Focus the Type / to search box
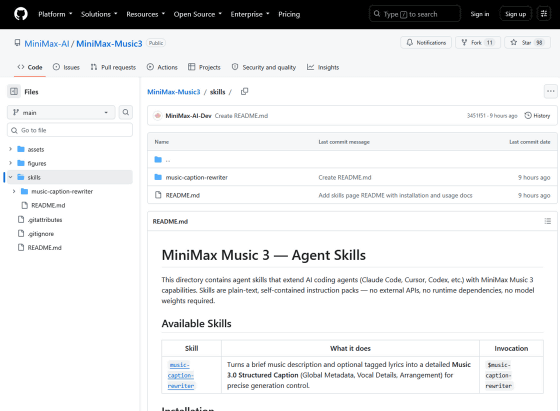Viewport: 560px width, 411px height. [415, 14]
